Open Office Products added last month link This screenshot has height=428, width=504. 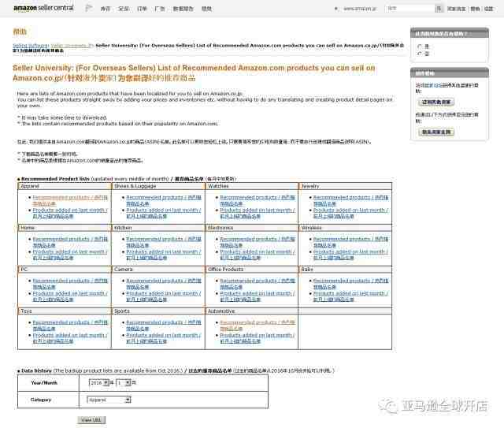(258, 296)
